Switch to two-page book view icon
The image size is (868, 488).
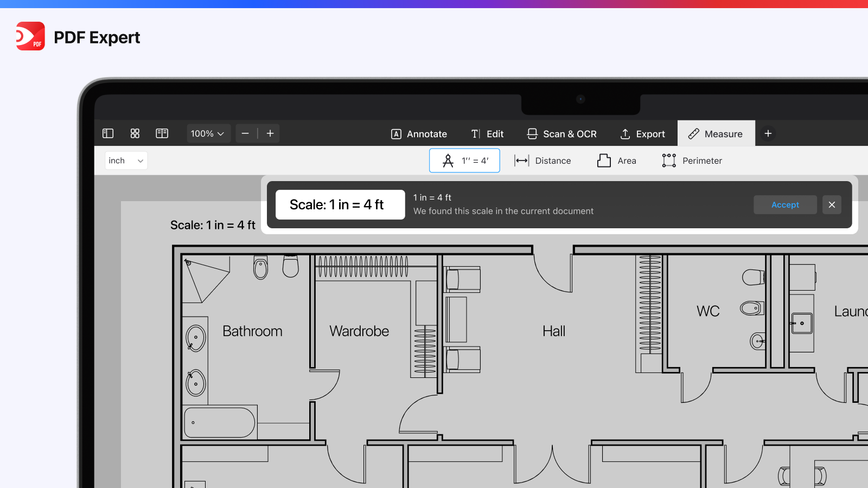pos(162,133)
